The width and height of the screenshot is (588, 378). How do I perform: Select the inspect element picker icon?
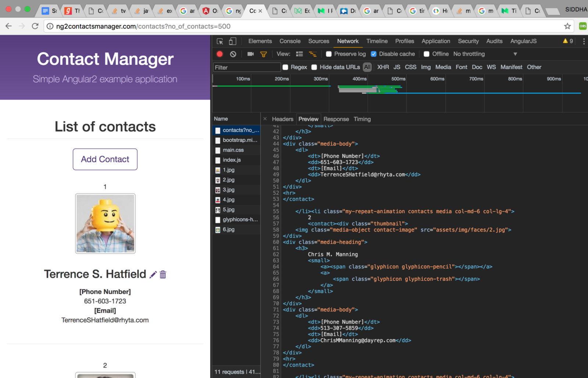coord(220,41)
